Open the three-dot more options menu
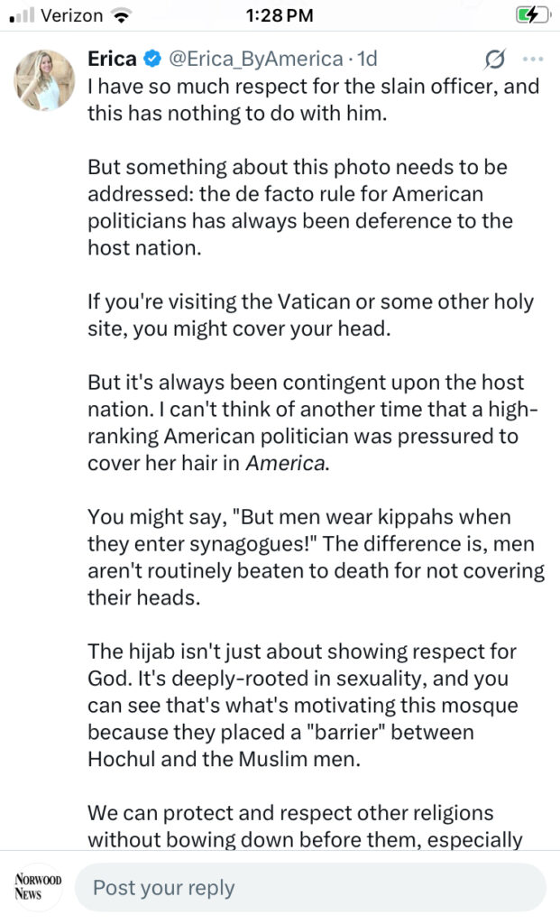 click(x=533, y=60)
